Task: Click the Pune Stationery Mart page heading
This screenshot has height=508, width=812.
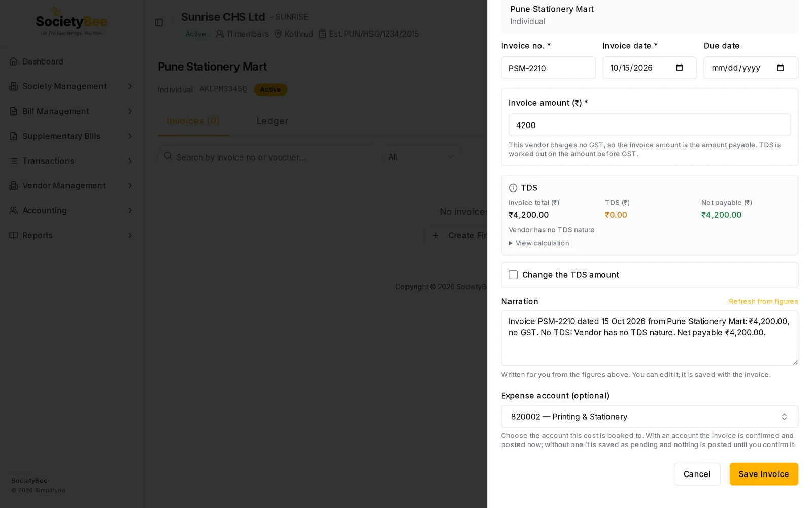Action: (212, 67)
